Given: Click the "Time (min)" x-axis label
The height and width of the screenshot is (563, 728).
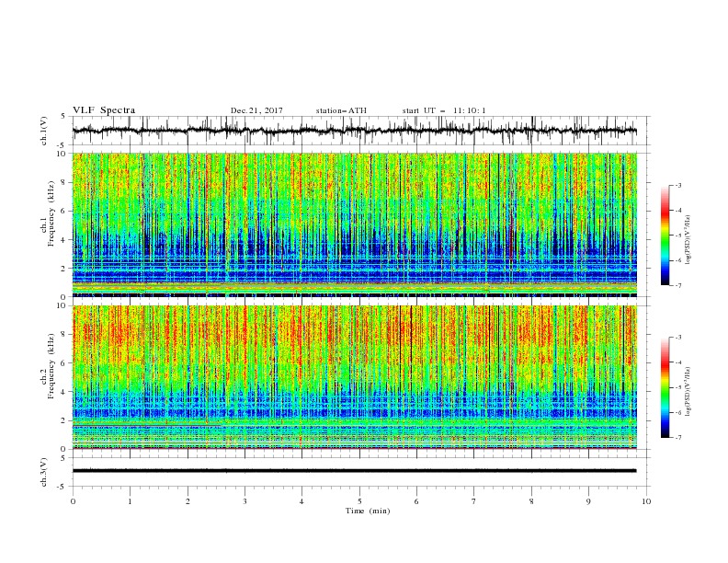Looking at the screenshot, I should [x=368, y=511].
